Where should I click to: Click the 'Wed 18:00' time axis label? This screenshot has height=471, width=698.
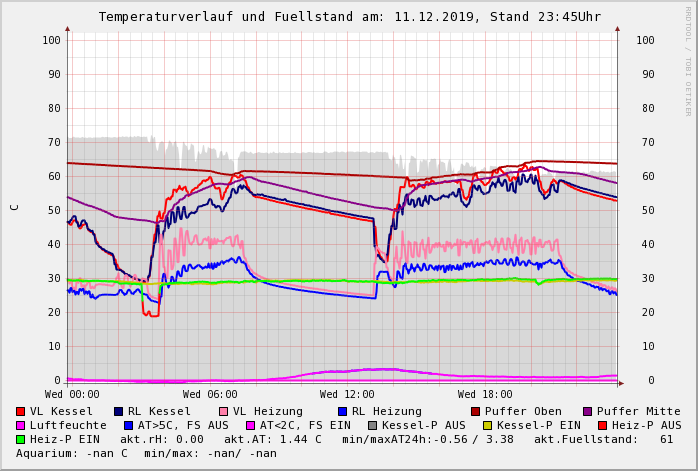[485, 394]
